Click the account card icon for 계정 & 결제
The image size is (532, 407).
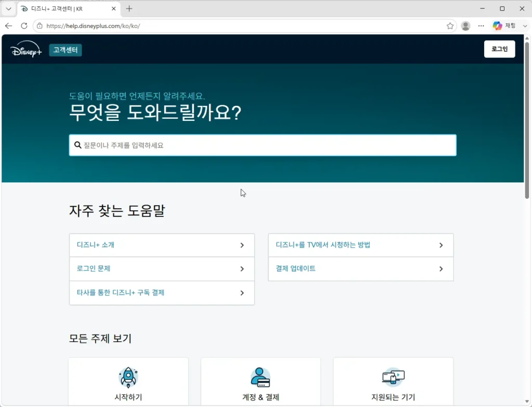260,377
